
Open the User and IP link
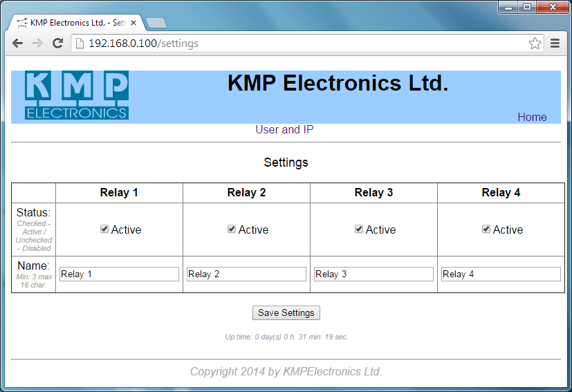click(x=284, y=129)
